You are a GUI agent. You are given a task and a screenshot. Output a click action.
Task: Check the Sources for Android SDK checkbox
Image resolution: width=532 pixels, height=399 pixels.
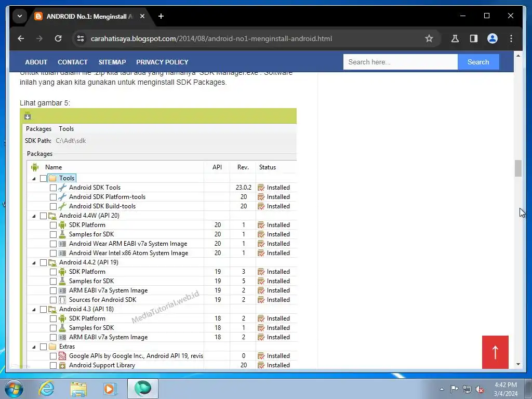pos(53,300)
